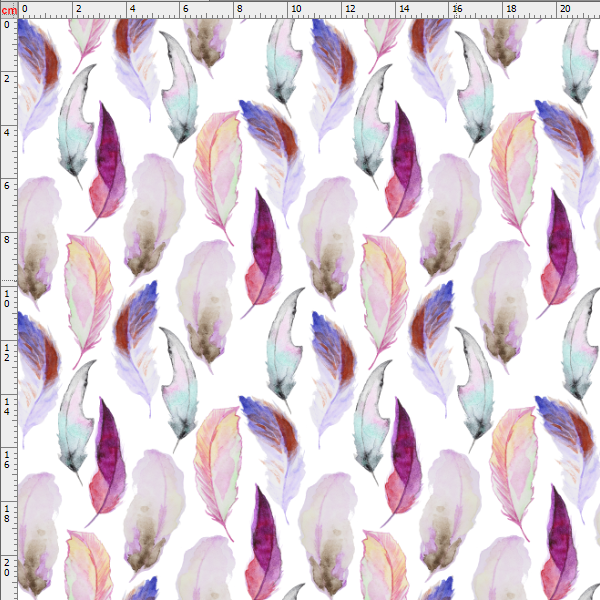Click the '14' mark on vertical ruler

click(7, 406)
